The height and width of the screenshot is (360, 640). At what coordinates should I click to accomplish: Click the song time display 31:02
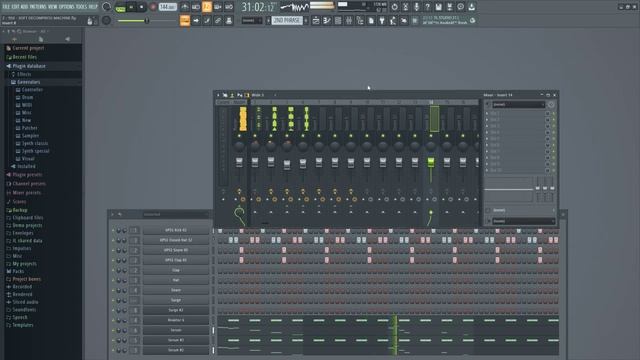point(258,7)
